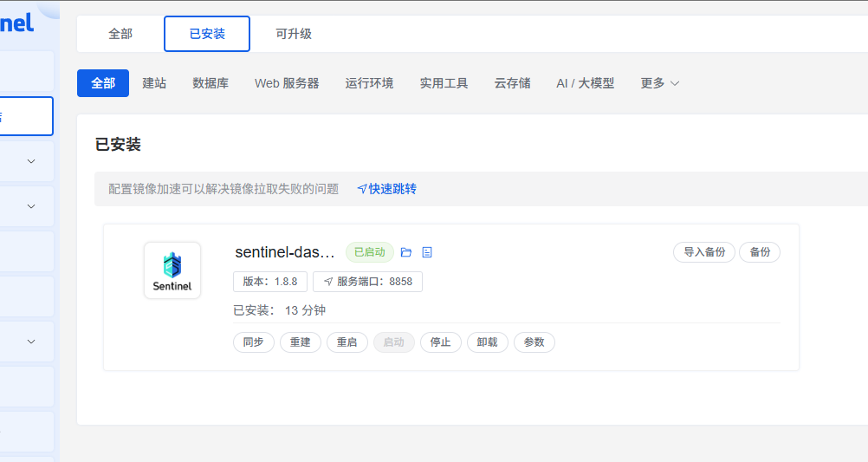The image size is (868, 462).
Task: Open the 参数 settings button
Action: click(534, 342)
